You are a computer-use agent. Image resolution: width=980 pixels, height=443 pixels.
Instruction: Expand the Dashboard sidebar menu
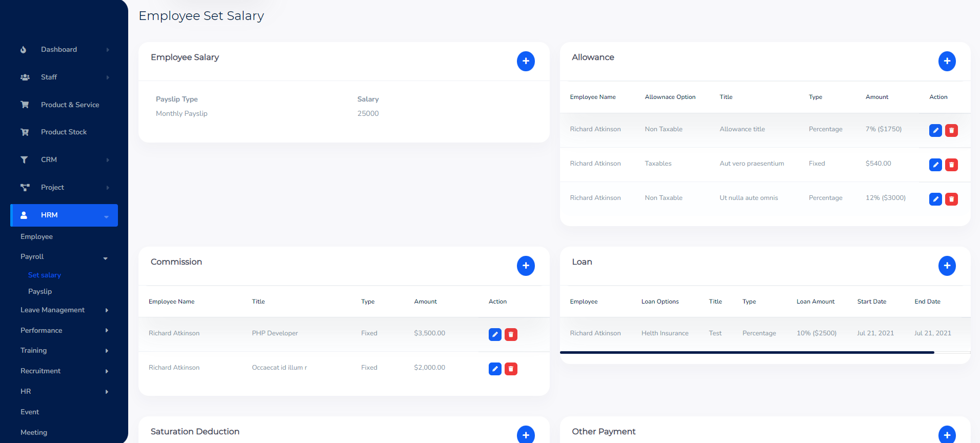point(64,50)
